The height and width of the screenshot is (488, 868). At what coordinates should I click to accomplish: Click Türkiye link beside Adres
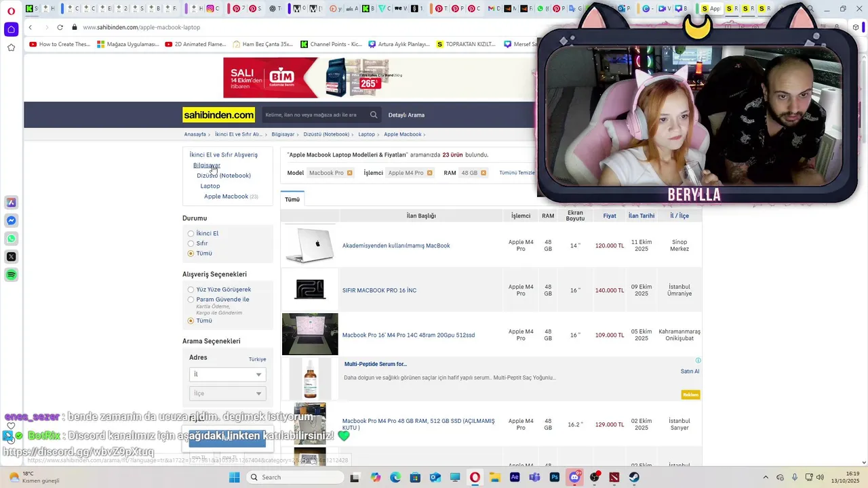[x=257, y=359]
